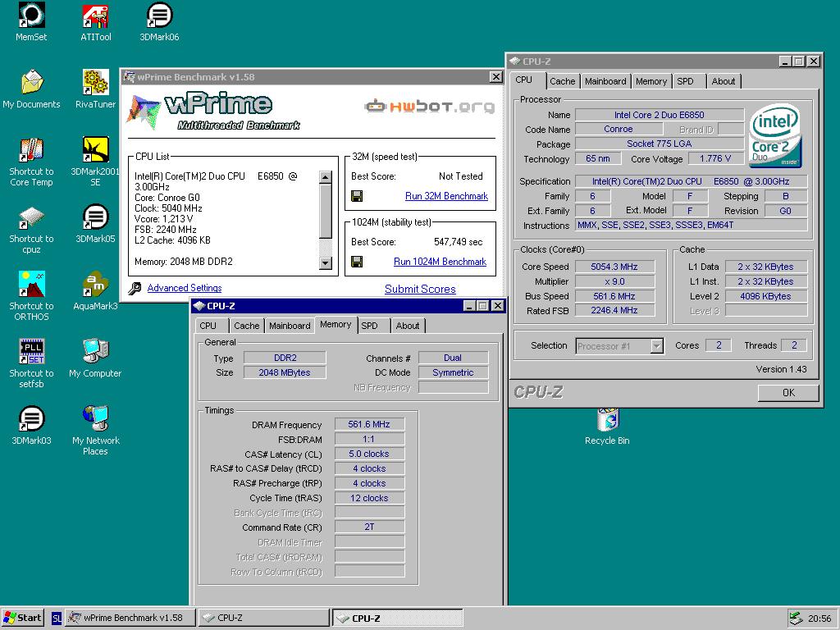Click the 32M benchmark save floppy icon
This screenshot has width=840, height=630.
pyautogui.click(x=357, y=196)
